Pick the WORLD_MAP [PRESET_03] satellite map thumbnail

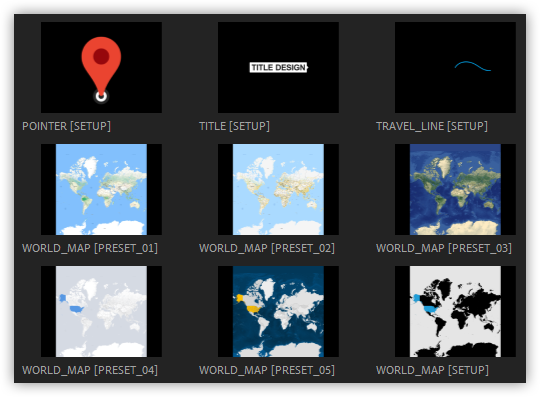click(455, 189)
